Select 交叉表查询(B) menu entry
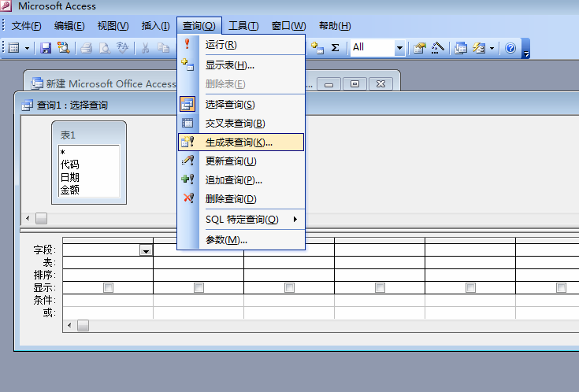Viewport: 579px width, 392px height. tap(241, 124)
